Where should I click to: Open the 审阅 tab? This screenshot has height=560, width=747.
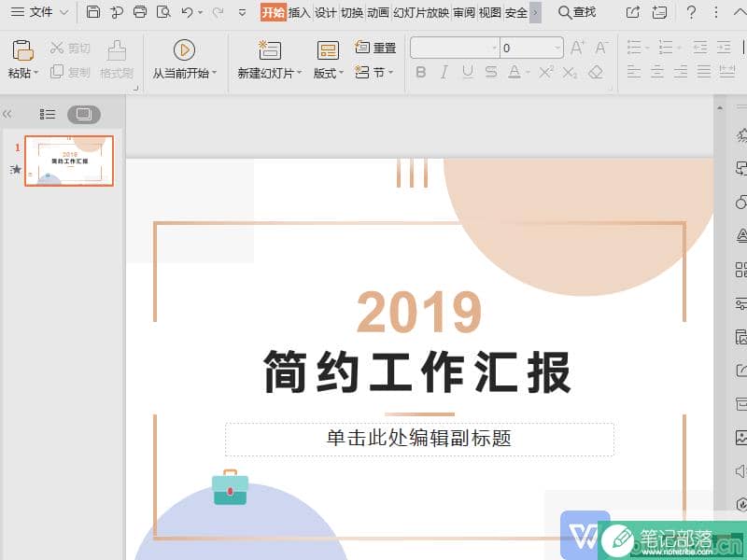pyautogui.click(x=464, y=12)
